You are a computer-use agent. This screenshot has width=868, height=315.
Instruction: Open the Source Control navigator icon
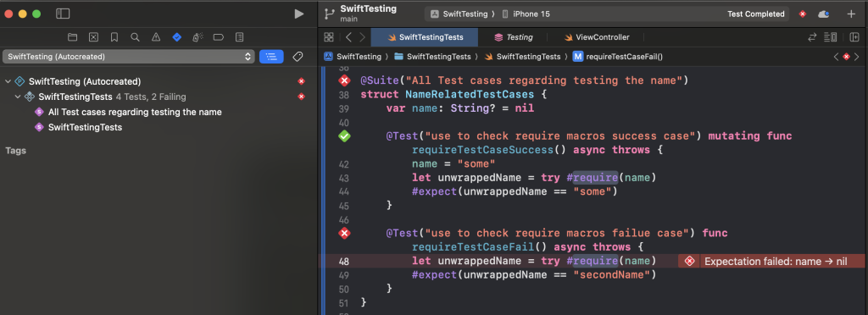(93, 37)
